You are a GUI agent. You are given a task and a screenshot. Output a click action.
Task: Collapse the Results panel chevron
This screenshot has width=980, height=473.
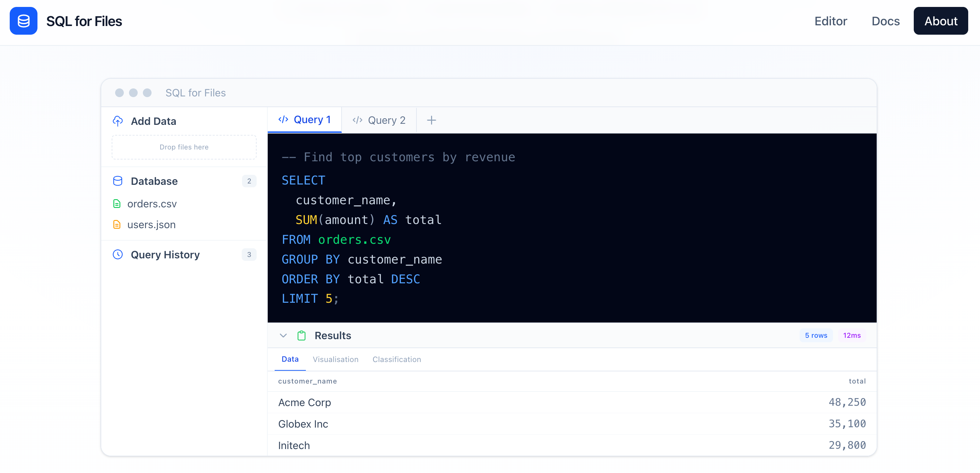tap(283, 335)
